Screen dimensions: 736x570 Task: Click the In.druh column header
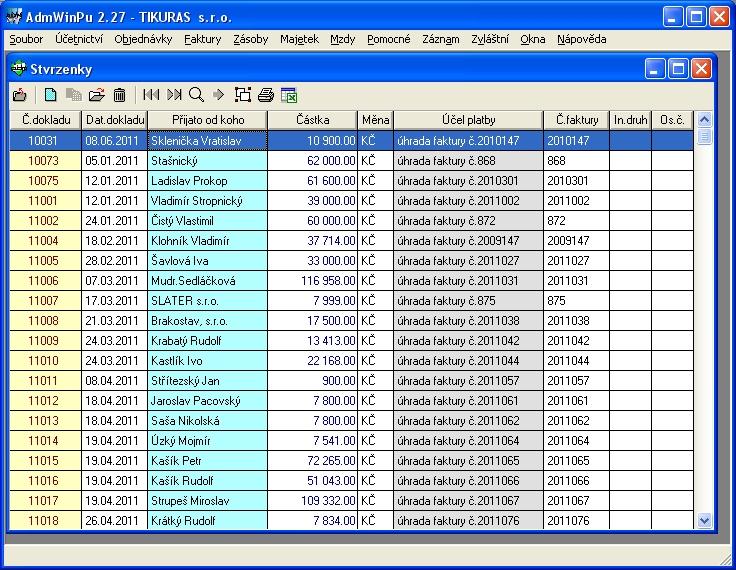click(x=630, y=120)
